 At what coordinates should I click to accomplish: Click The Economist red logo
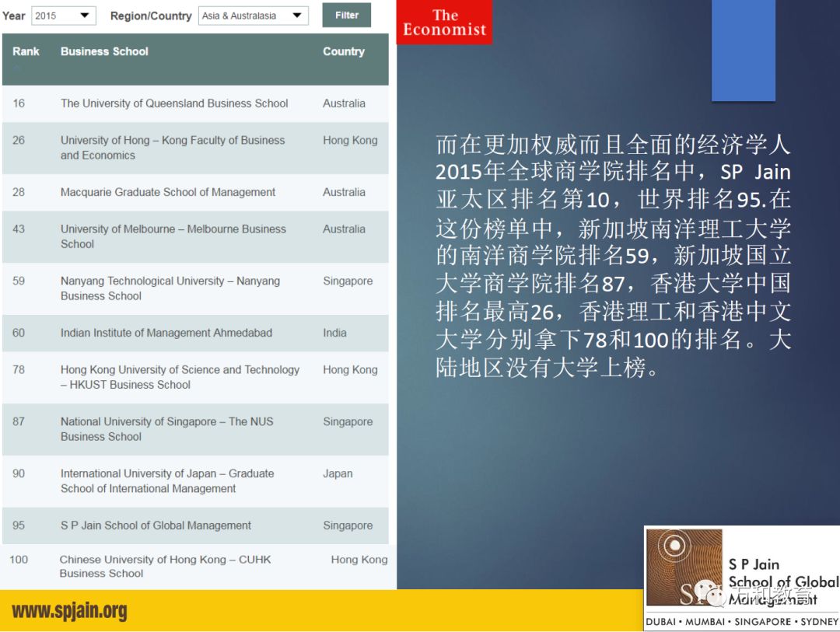point(444,22)
